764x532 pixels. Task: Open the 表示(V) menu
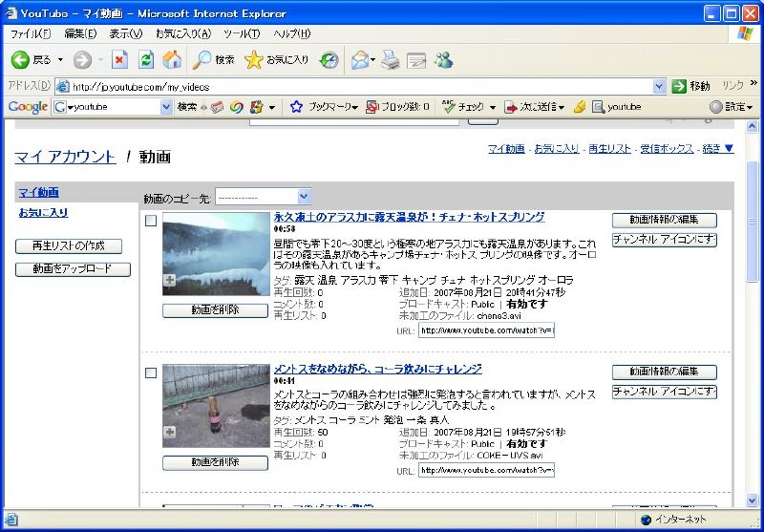(x=125, y=33)
